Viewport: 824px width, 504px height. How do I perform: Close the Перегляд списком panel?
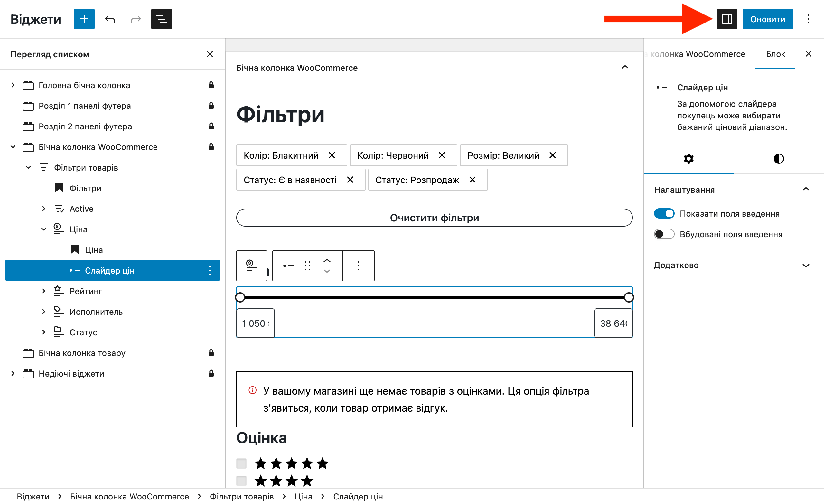pos(210,54)
